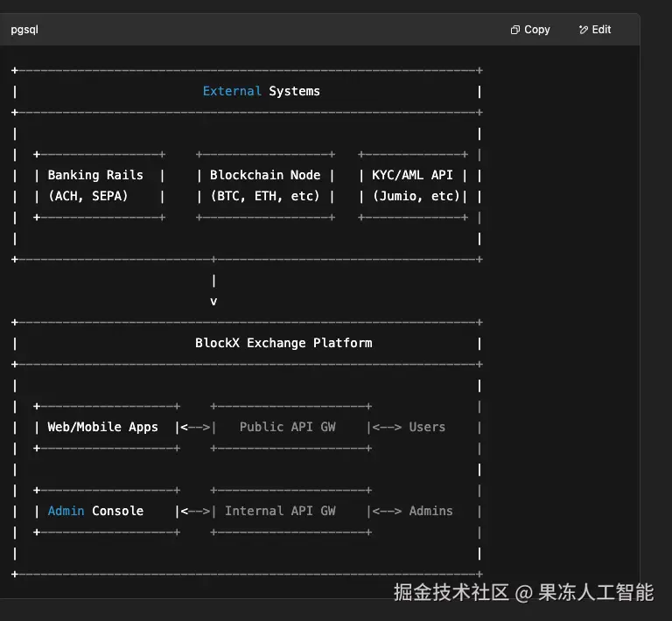Screen dimensions: 672x621
Task: Click the "Users" label in the diagram
Action: pyautogui.click(x=427, y=427)
